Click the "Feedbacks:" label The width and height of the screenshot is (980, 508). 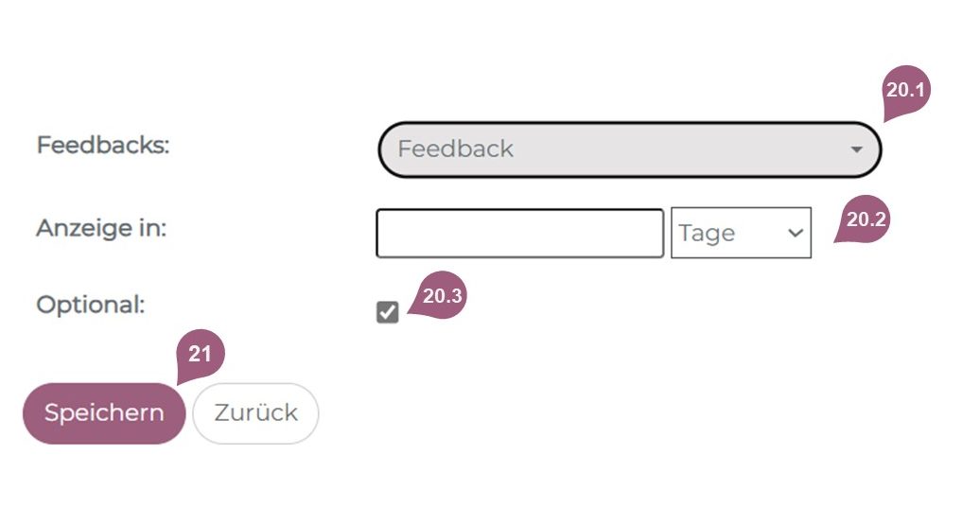click(102, 146)
